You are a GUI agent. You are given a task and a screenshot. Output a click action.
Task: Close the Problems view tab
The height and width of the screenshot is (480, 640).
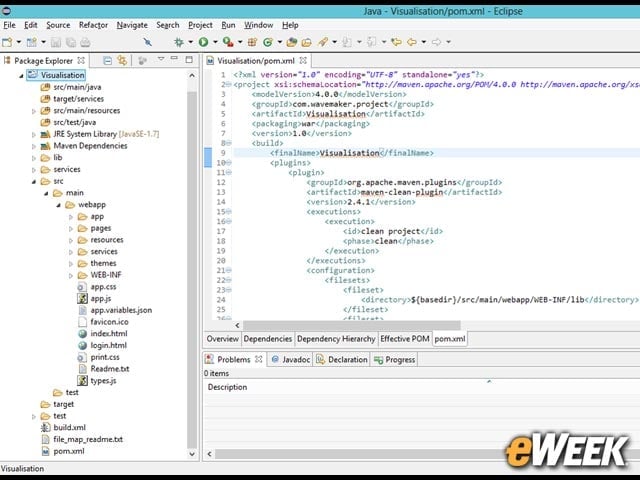(x=259, y=359)
